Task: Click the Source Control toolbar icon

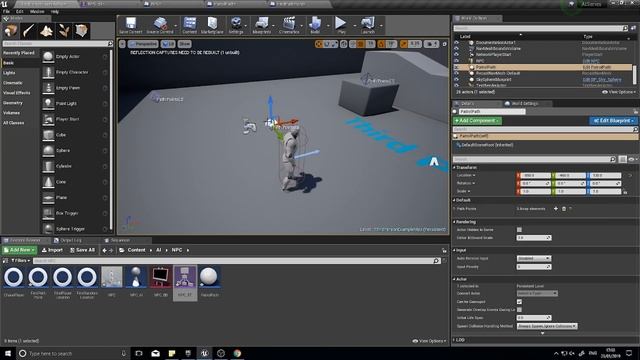Action: [160, 25]
